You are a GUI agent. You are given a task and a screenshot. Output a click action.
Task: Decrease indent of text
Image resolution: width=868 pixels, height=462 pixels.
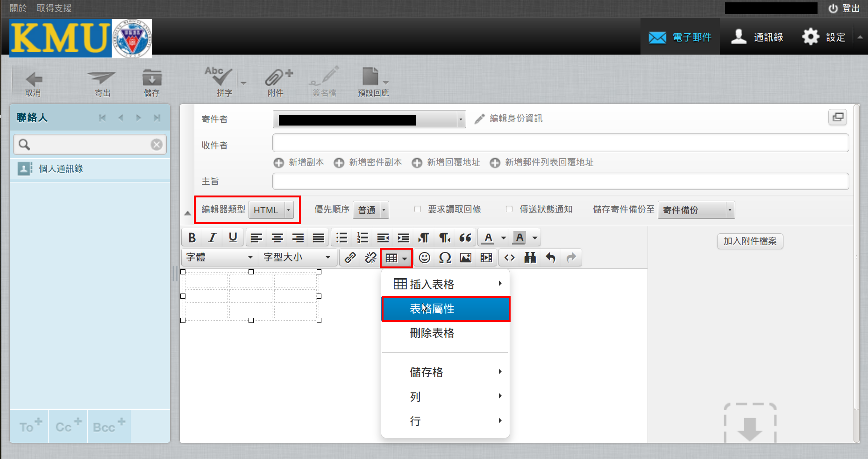click(x=383, y=238)
